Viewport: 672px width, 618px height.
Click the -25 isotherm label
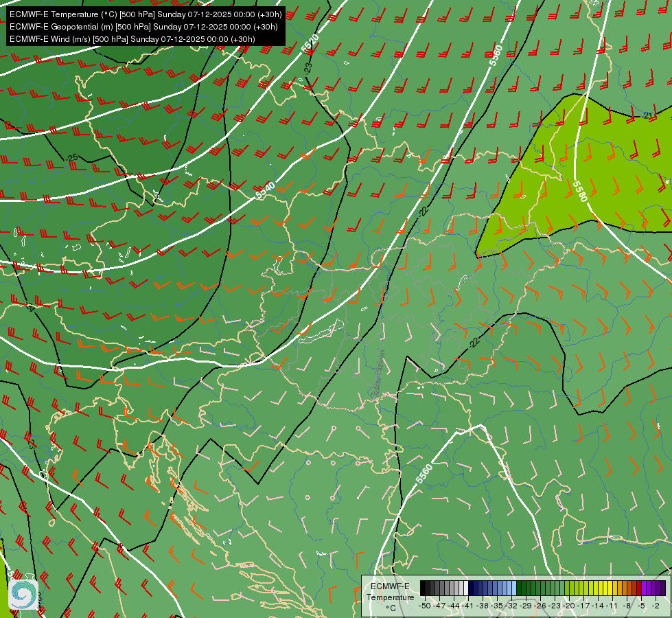click(x=72, y=158)
